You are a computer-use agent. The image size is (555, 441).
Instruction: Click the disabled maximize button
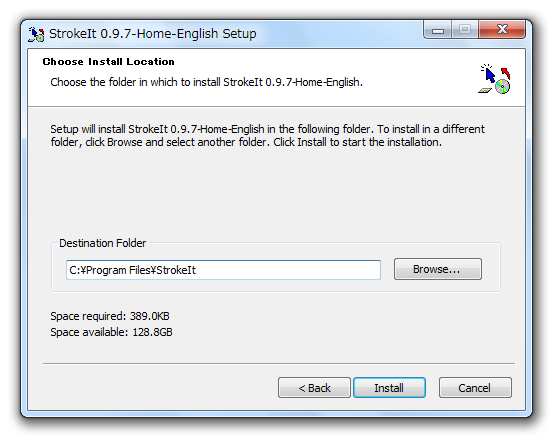coord(465,30)
